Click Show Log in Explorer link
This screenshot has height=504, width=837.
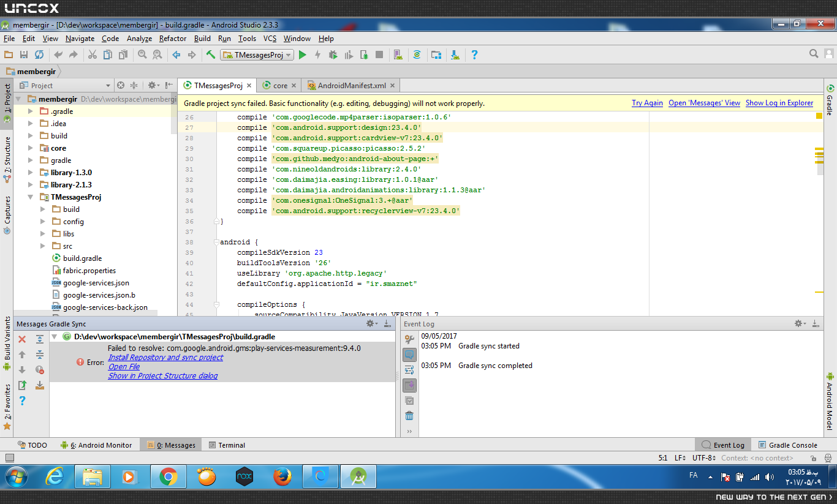click(x=779, y=103)
